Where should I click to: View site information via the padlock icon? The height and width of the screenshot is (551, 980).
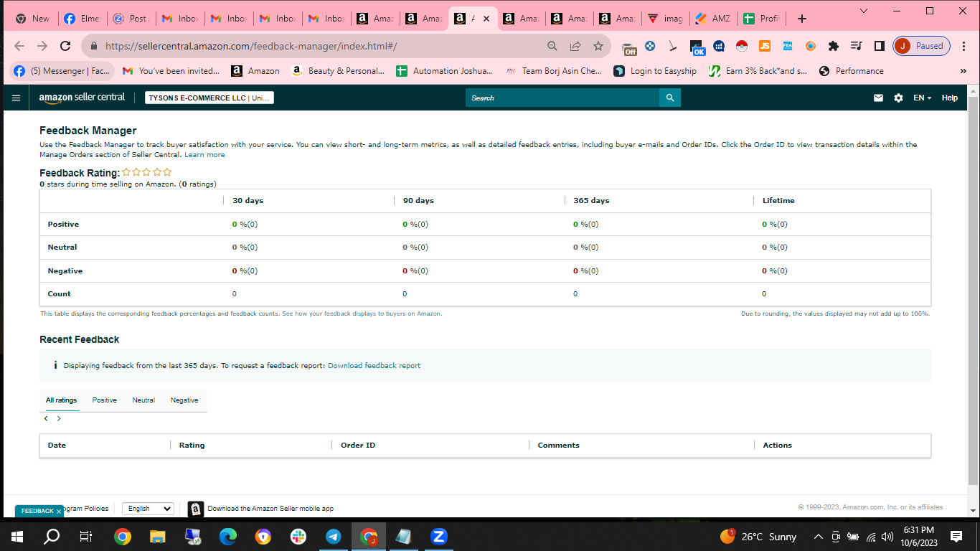pyautogui.click(x=93, y=46)
